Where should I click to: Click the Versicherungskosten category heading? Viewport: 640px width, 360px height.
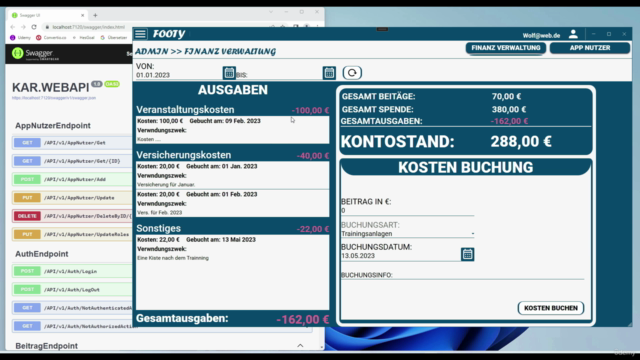(184, 155)
